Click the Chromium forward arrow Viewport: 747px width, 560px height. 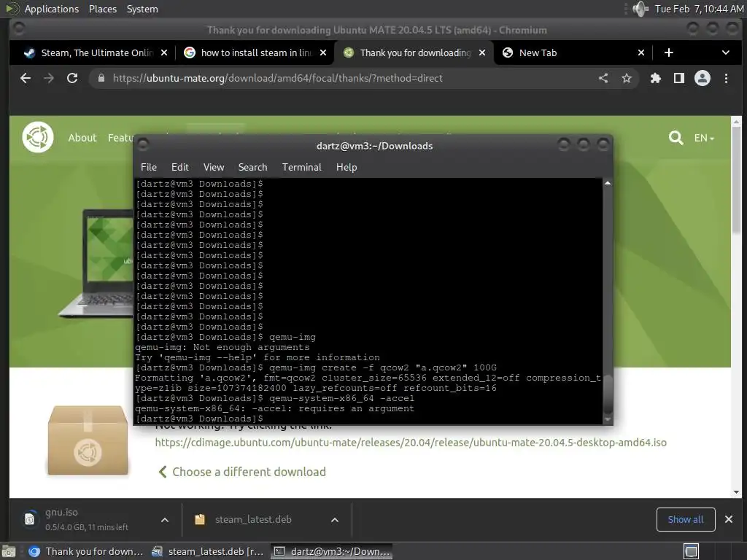coord(49,78)
